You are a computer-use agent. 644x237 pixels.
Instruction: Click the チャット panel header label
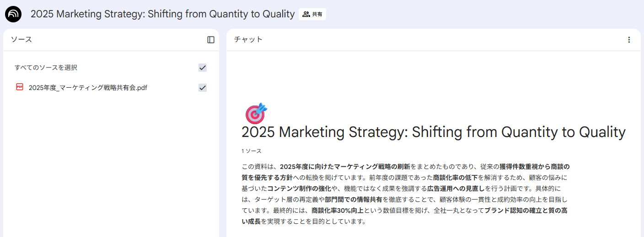[x=248, y=40]
